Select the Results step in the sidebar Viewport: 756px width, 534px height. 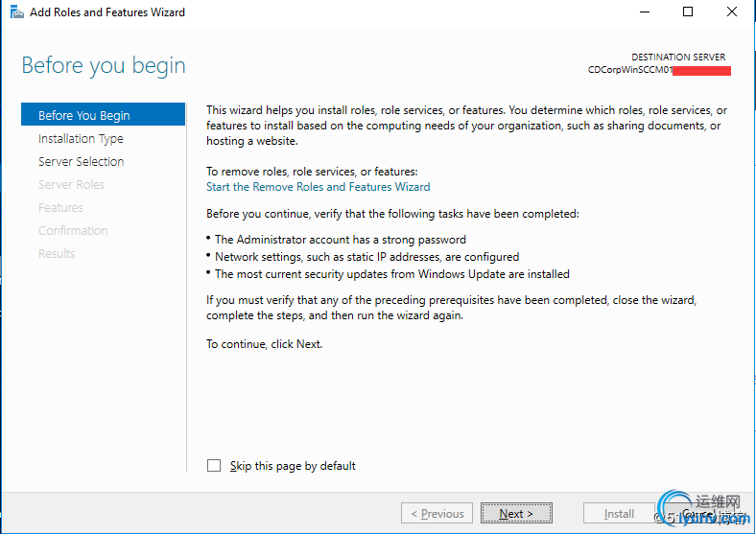57,253
